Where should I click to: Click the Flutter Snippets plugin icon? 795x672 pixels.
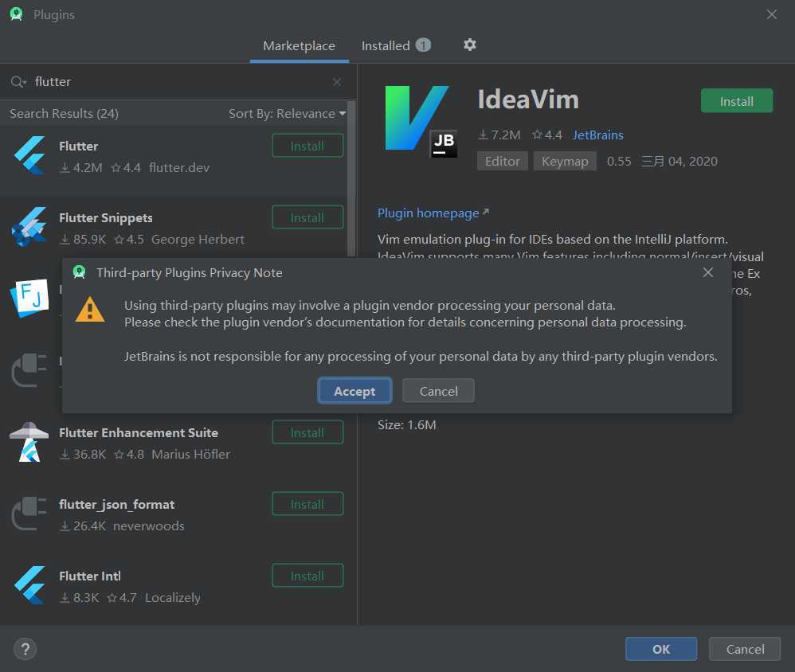tap(29, 227)
